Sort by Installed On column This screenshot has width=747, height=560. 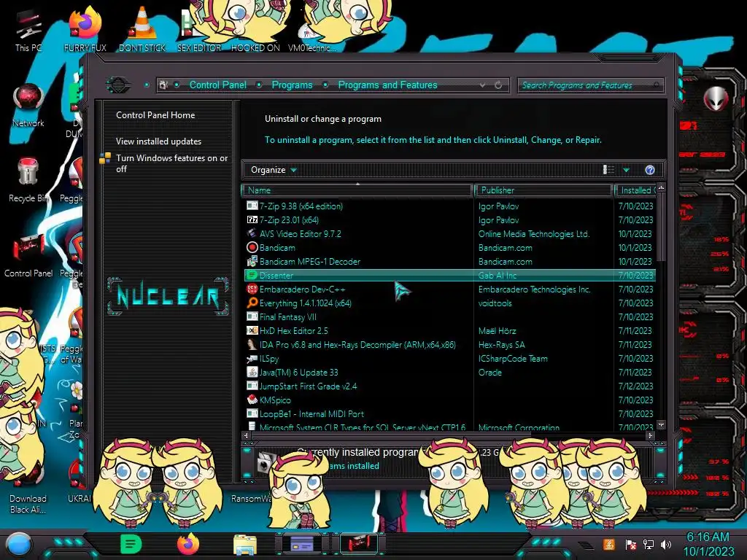[x=635, y=190]
